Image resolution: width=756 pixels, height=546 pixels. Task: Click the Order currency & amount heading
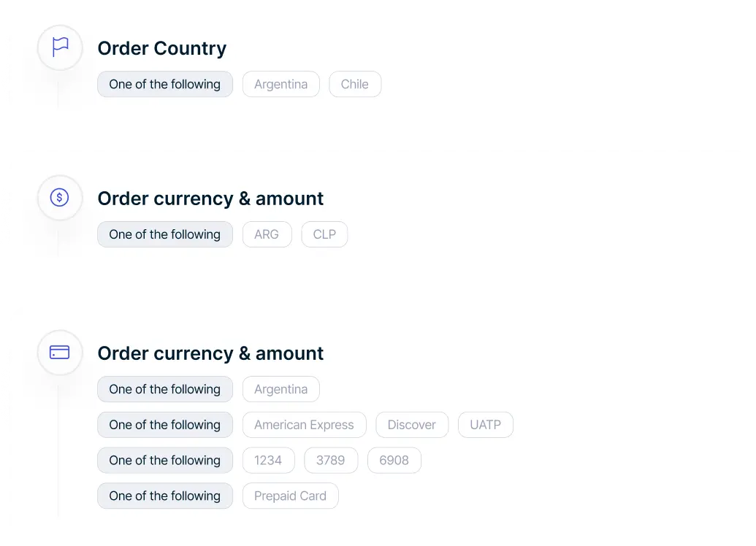coord(210,198)
